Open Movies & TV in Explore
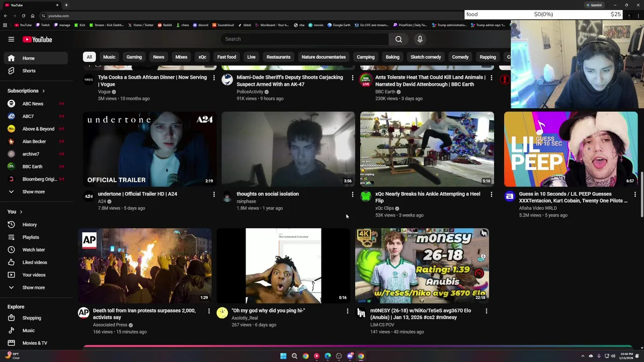The height and width of the screenshot is (362, 644). coord(34,343)
